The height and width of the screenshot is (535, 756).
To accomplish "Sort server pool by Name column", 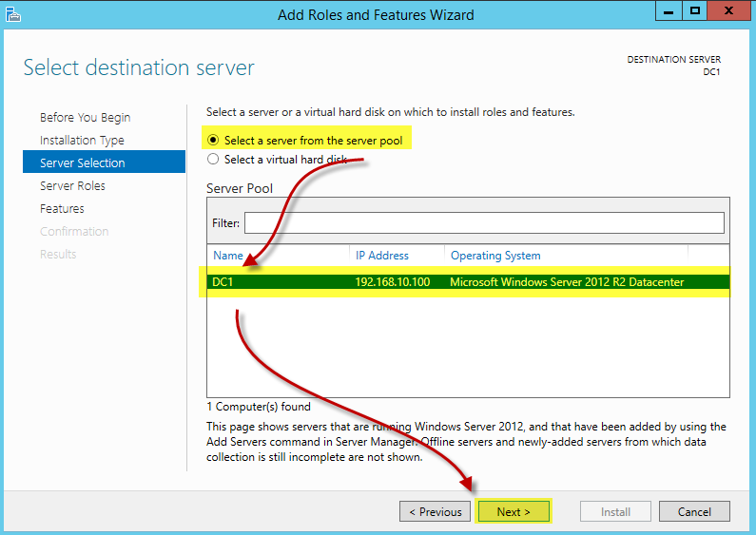I will pos(228,256).
